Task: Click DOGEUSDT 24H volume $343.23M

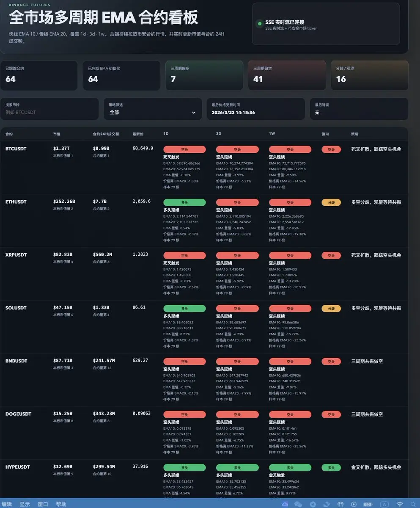Action: coord(104,414)
